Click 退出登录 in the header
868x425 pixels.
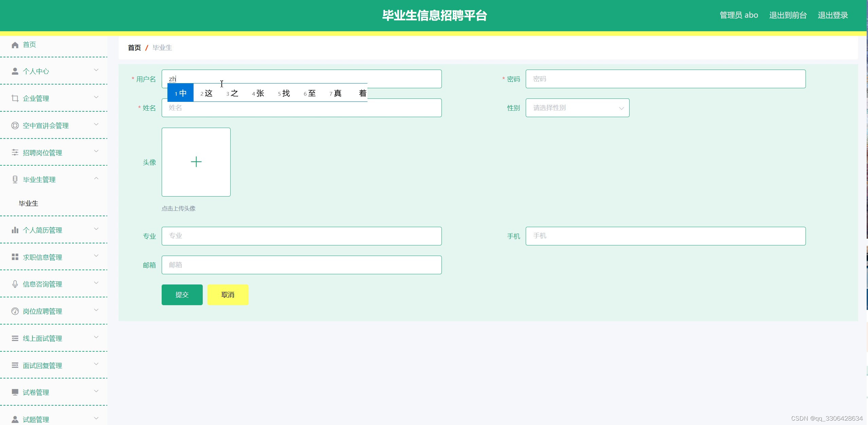pyautogui.click(x=833, y=15)
